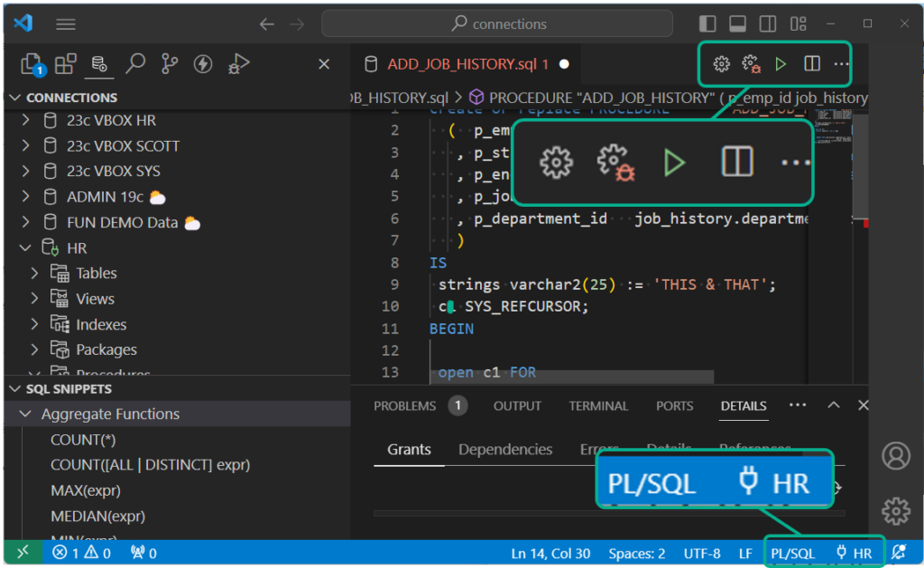This screenshot has width=924, height=568.
Task: Open the Explorer view in the activity bar
Action: tap(32, 64)
